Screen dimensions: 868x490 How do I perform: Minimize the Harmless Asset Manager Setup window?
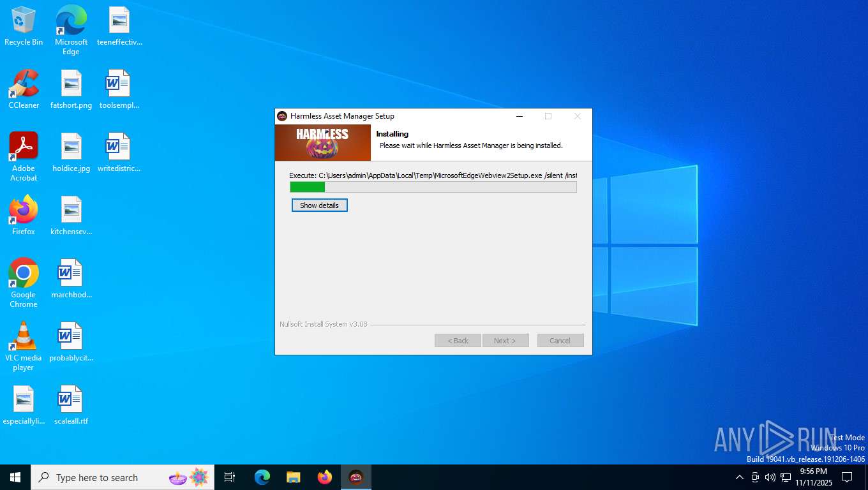(x=520, y=116)
